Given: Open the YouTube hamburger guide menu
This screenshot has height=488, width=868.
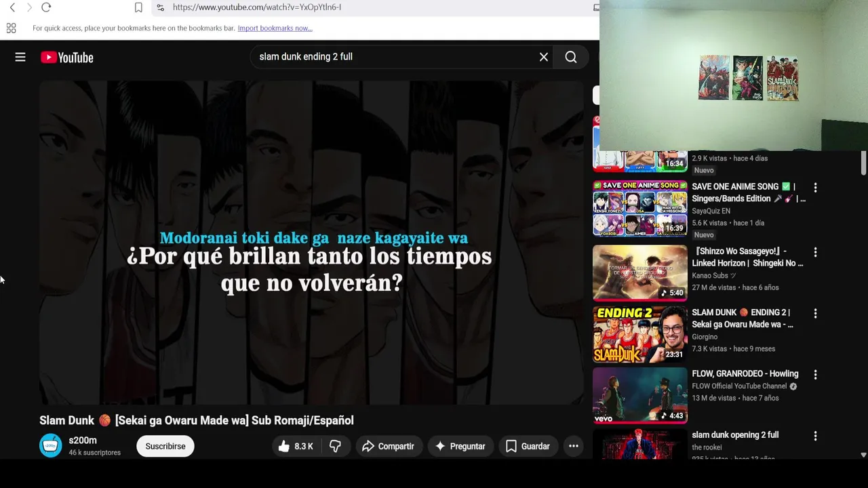Looking at the screenshot, I should 20,58.
